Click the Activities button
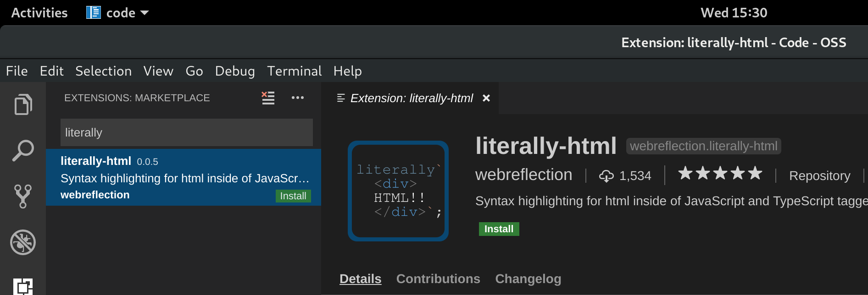 (39, 13)
